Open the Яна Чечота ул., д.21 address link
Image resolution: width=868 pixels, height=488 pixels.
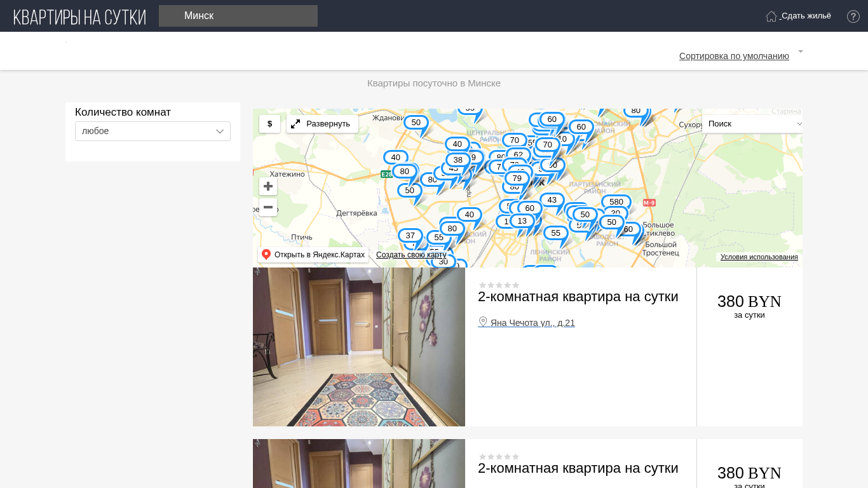click(x=532, y=323)
